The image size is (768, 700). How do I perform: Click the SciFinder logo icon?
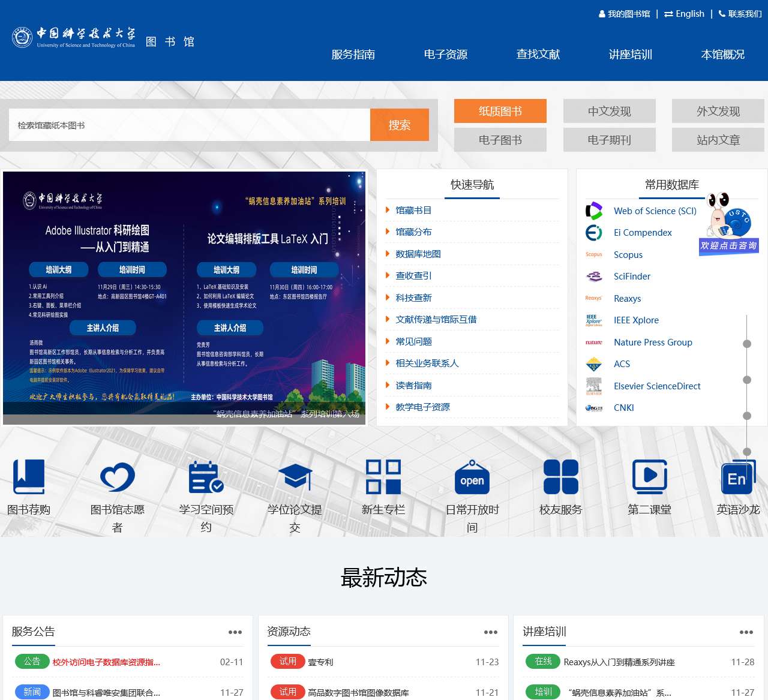(x=594, y=277)
